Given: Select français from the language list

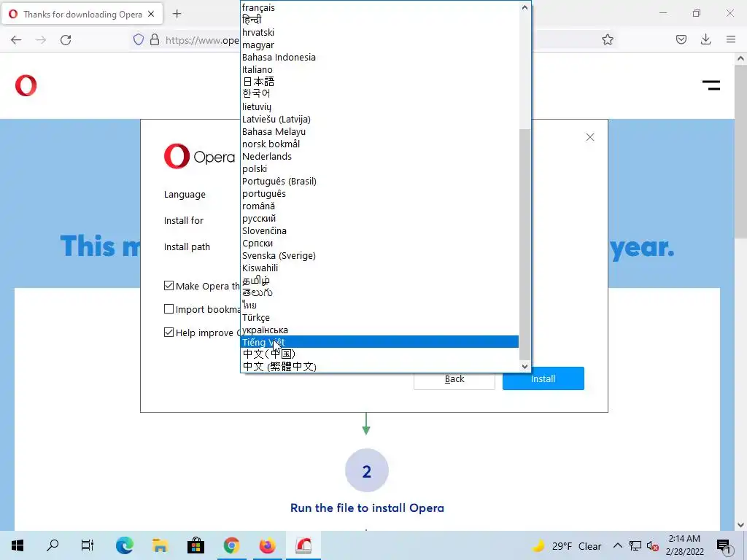Looking at the screenshot, I should [x=379, y=7].
